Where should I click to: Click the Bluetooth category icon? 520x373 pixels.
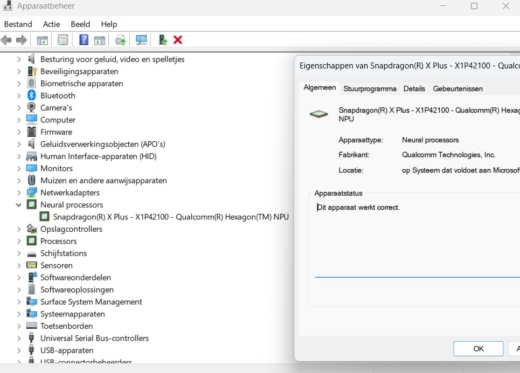(x=32, y=95)
